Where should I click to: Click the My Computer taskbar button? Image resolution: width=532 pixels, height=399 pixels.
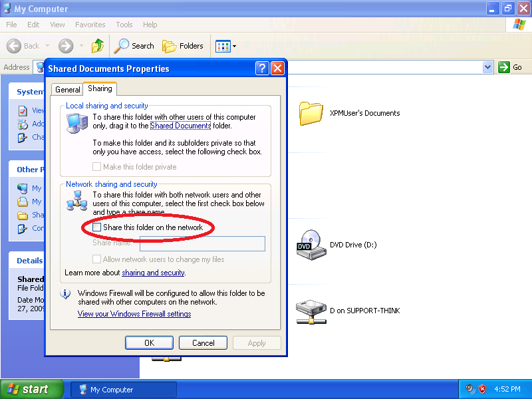[x=124, y=389]
